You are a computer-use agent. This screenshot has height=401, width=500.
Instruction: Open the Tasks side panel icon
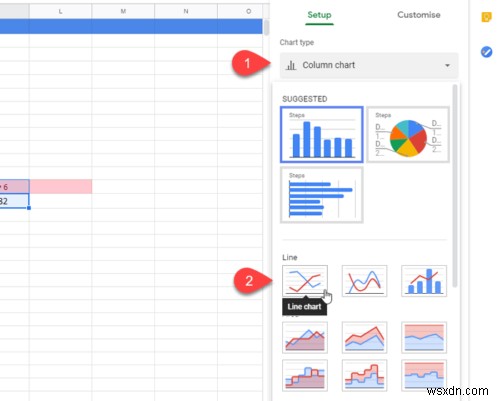point(486,52)
